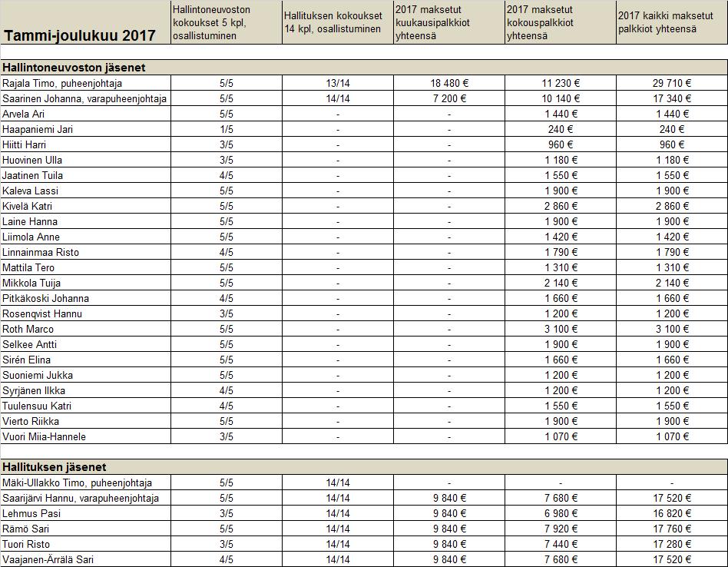Click the '7 200 €' monthly fee cell

[x=449, y=98]
